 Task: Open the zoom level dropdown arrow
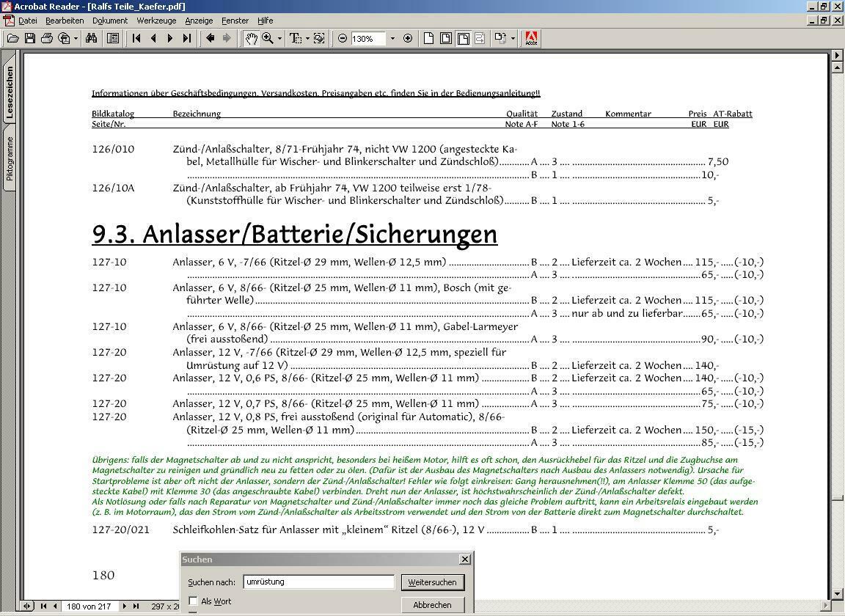tap(392, 38)
